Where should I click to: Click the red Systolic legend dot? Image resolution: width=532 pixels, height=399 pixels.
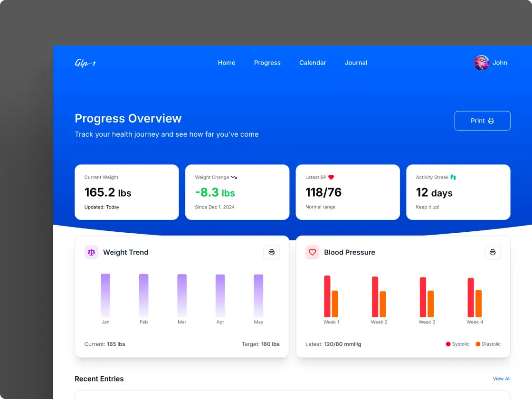point(448,344)
